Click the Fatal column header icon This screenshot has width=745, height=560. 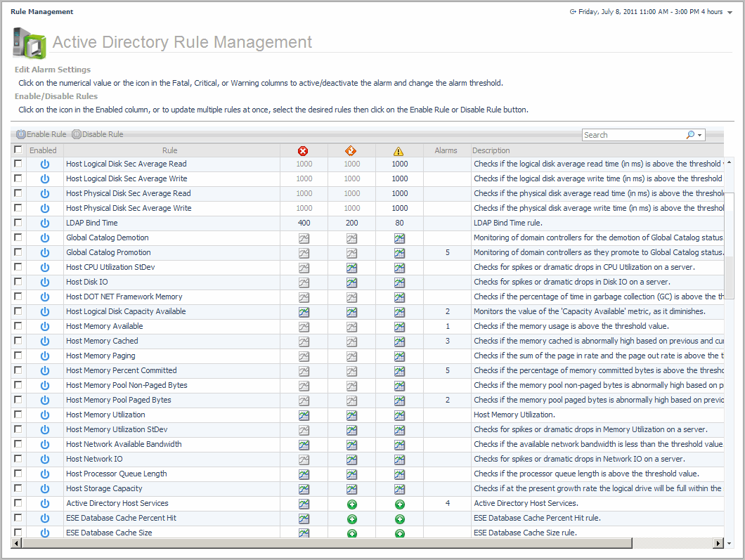coord(304,150)
